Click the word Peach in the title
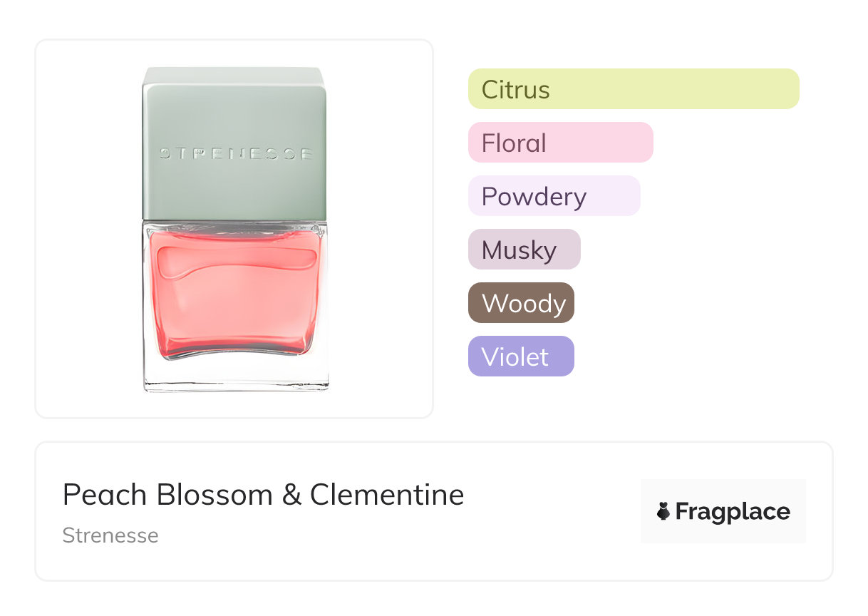The image size is (868, 616). [105, 495]
